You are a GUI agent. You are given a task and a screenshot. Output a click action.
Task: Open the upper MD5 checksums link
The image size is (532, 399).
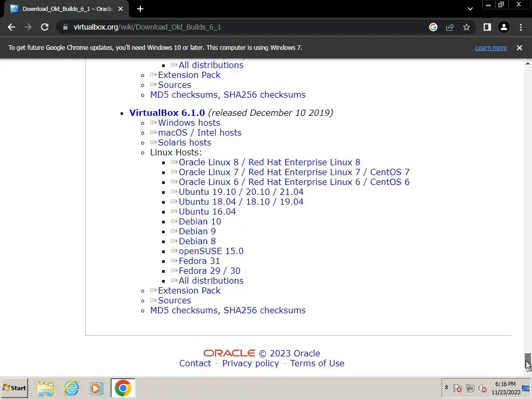(183, 95)
